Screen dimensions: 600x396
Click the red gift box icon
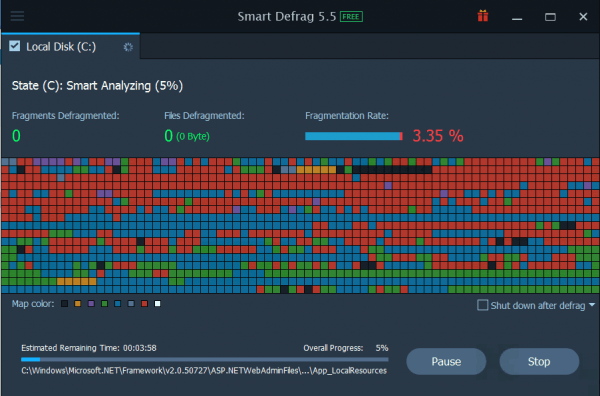point(483,16)
